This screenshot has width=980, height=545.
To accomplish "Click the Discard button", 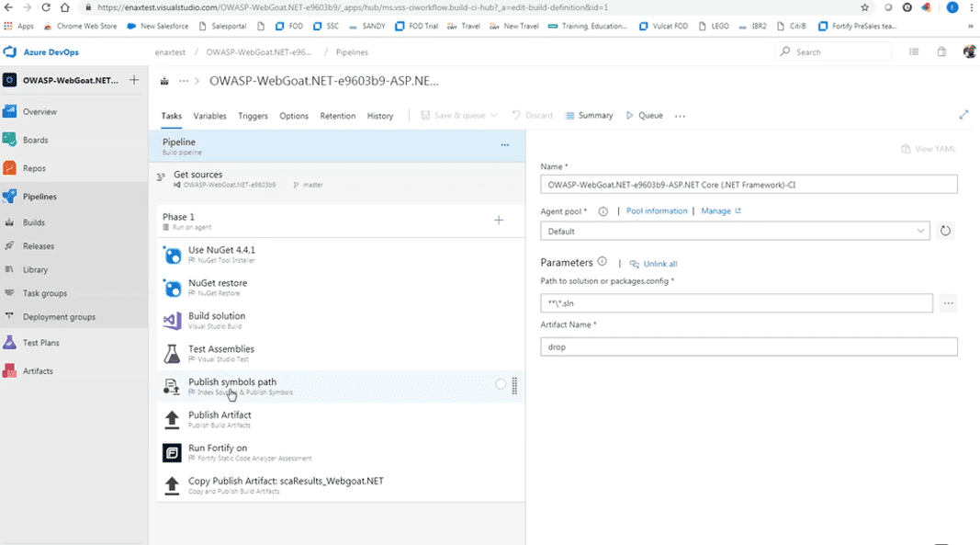I will pyautogui.click(x=533, y=115).
